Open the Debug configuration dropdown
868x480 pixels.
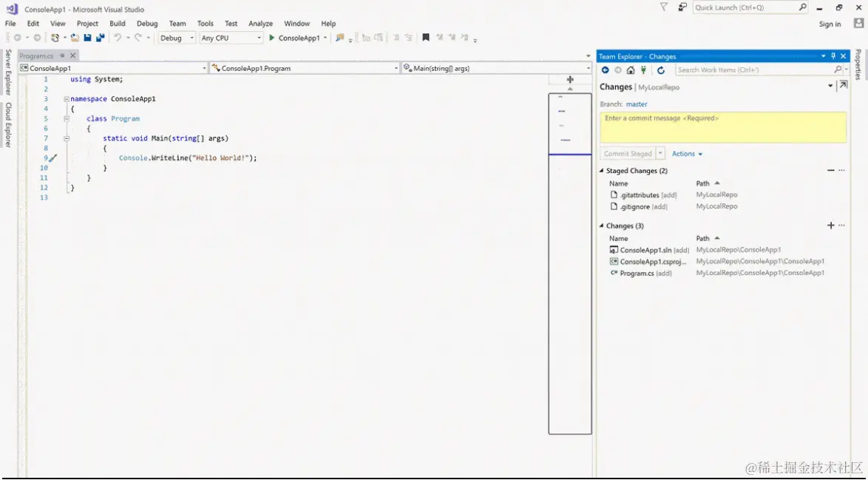(191, 38)
